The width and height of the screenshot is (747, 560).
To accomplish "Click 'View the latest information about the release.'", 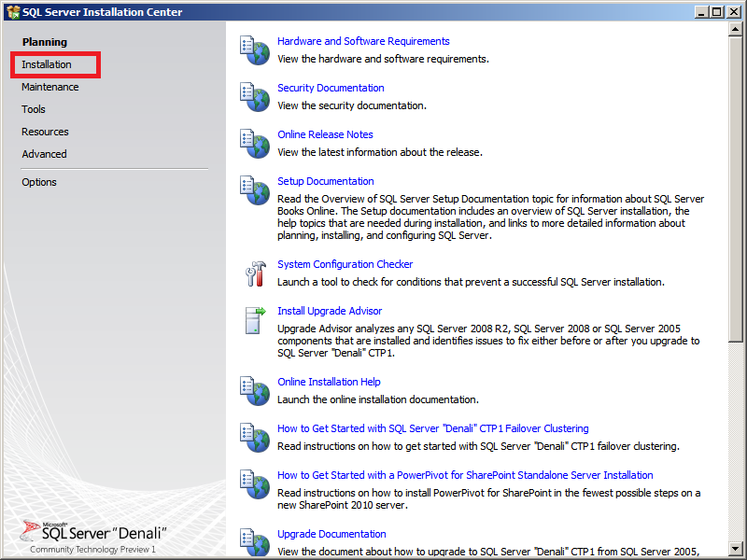I will point(380,152).
